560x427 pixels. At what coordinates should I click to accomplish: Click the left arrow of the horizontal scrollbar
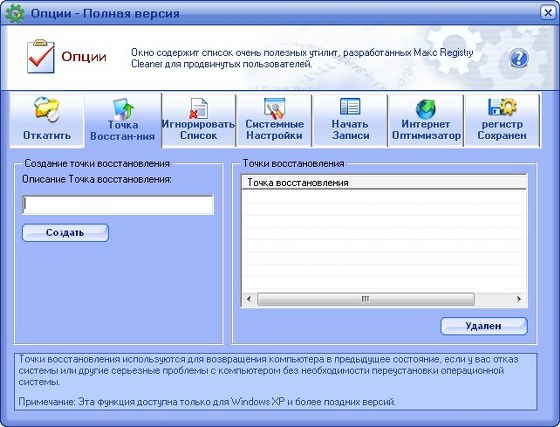pyautogui.click(x=249, y=299)
